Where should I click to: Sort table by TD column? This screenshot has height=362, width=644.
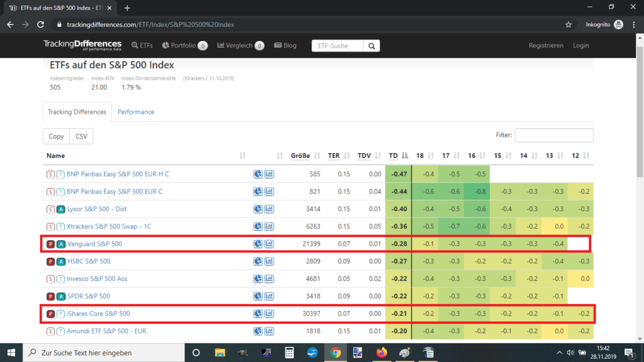(x=398, y=156)
